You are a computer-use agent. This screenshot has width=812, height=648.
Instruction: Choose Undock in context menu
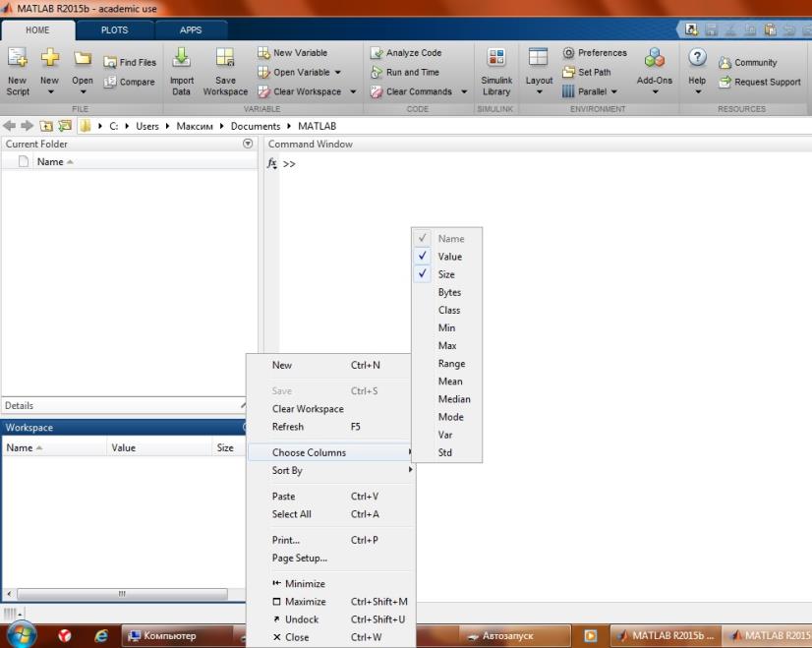point(330,619)
